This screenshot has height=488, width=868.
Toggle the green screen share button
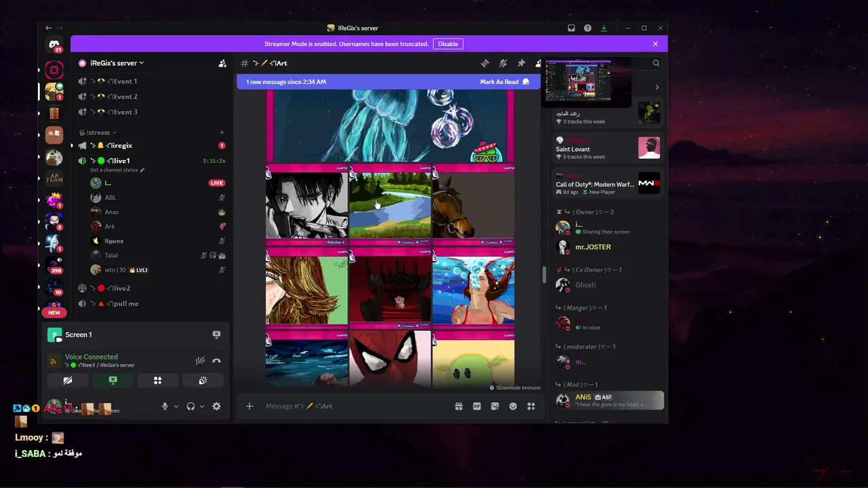coord(113,381)
